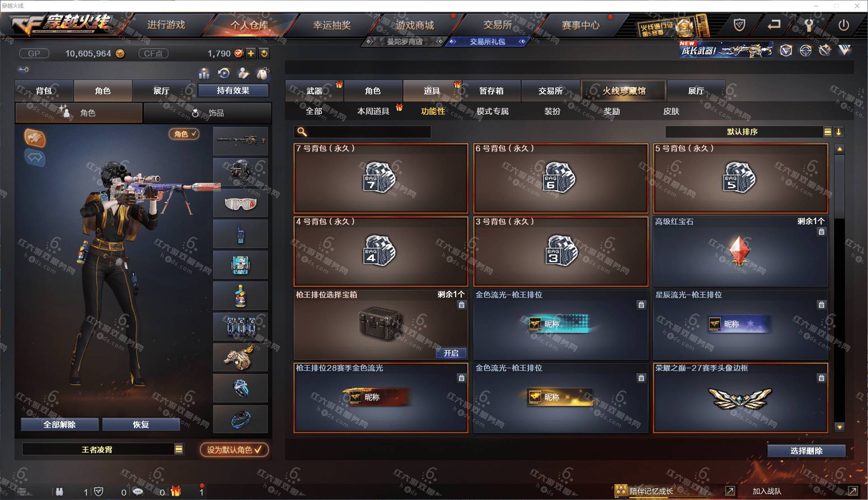Toggle the blue goggles view icon
The height and width of the screenshot is (500, 868).
pyautogui.click(x=35, y=158)
